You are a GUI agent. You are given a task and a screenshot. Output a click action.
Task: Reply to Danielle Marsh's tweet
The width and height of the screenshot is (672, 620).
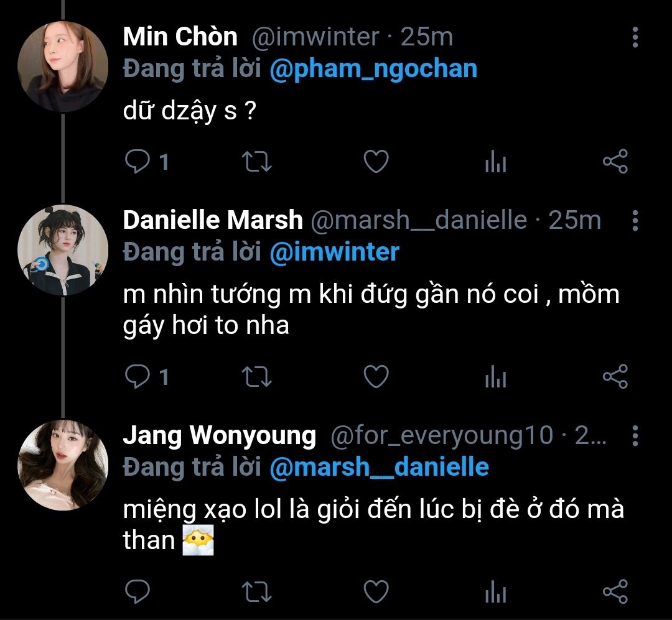pyautogui.click(x=135, y=376)
